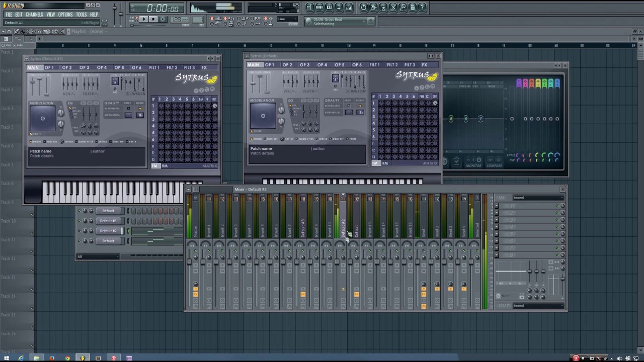Click the project info page icon
Viewport: 644px width, 362px height.
[x=413, y=7]
